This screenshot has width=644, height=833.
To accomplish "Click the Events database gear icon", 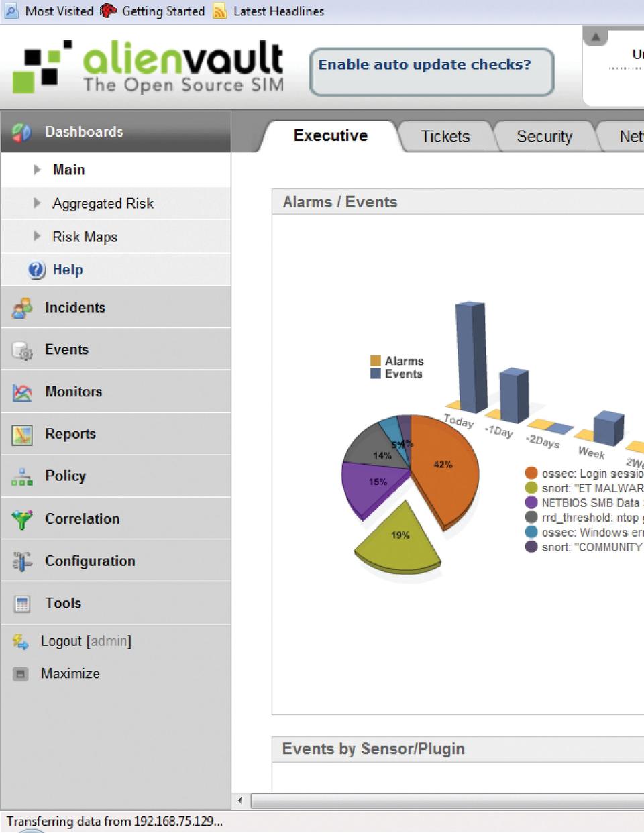I will [x=22, y=350].
